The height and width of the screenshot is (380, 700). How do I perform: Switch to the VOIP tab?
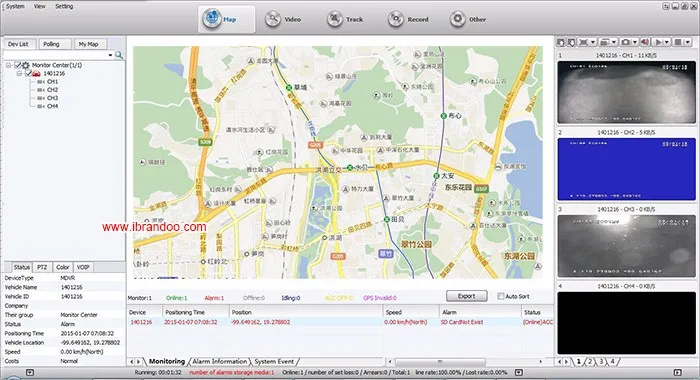[83, 267]
